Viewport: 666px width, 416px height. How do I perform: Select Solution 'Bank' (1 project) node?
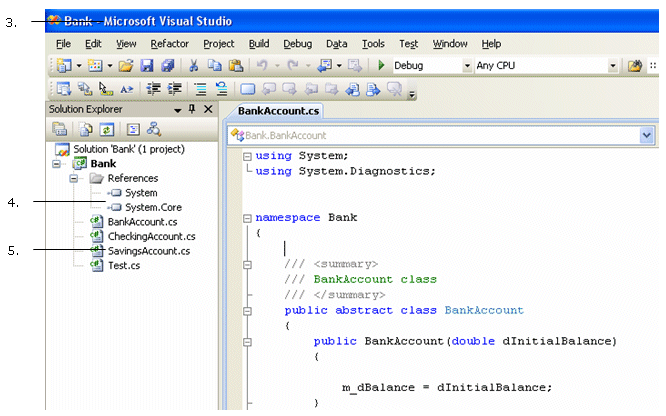click(129, 149)
